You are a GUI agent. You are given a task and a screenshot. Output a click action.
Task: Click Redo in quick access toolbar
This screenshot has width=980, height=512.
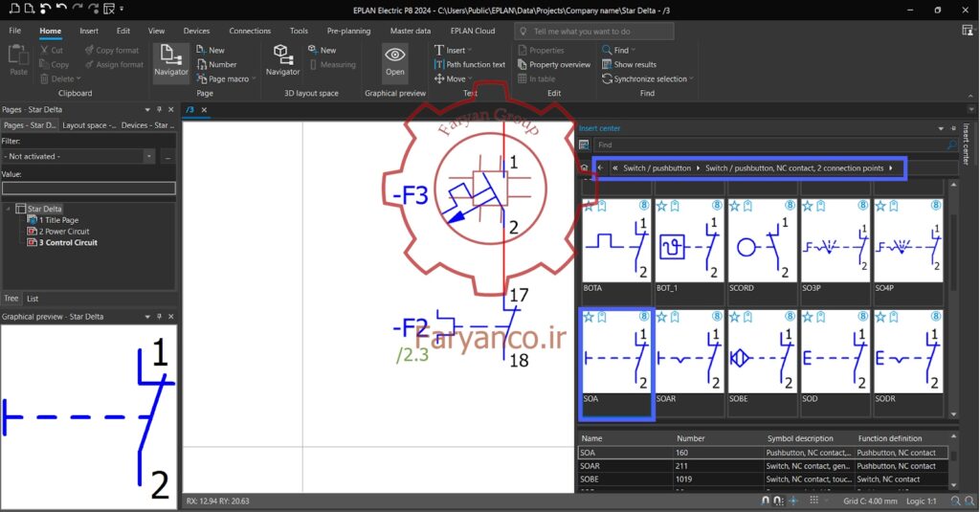pyautogui.click(x=78, y=8)
